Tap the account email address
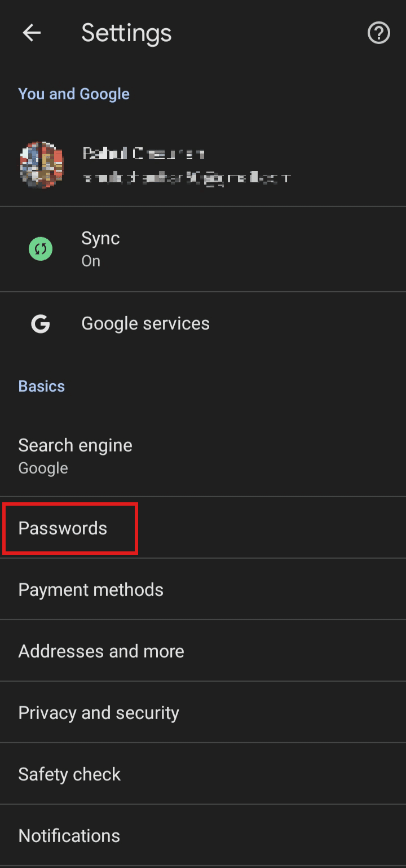 pyautogui.click(x=186, y=178)
